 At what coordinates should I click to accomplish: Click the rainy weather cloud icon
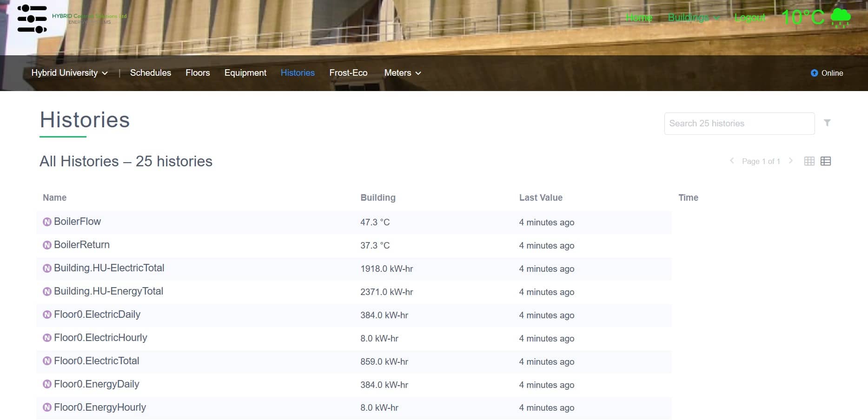[x=841, y=18]
